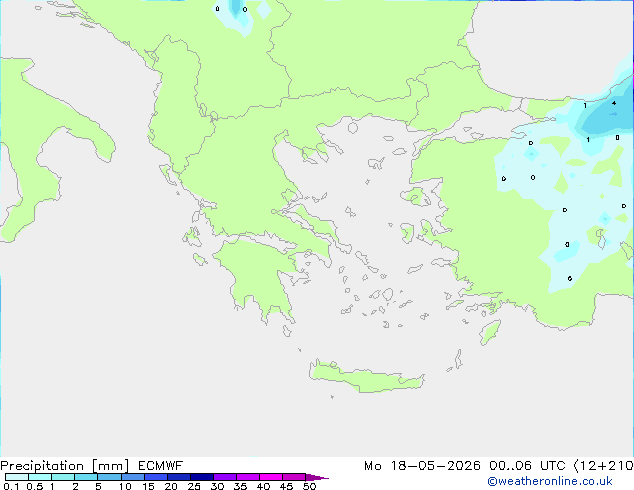Click the '25' legend label
634x490 pixels.
[194, 486]
